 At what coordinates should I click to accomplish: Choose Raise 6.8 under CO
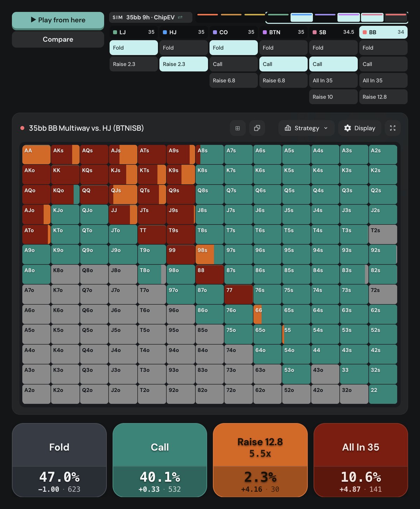233,81
